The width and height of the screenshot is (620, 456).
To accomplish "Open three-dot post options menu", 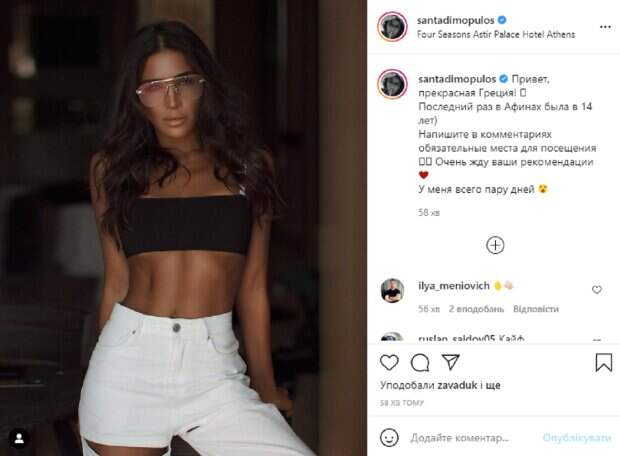I will click(x=605, y=27).
